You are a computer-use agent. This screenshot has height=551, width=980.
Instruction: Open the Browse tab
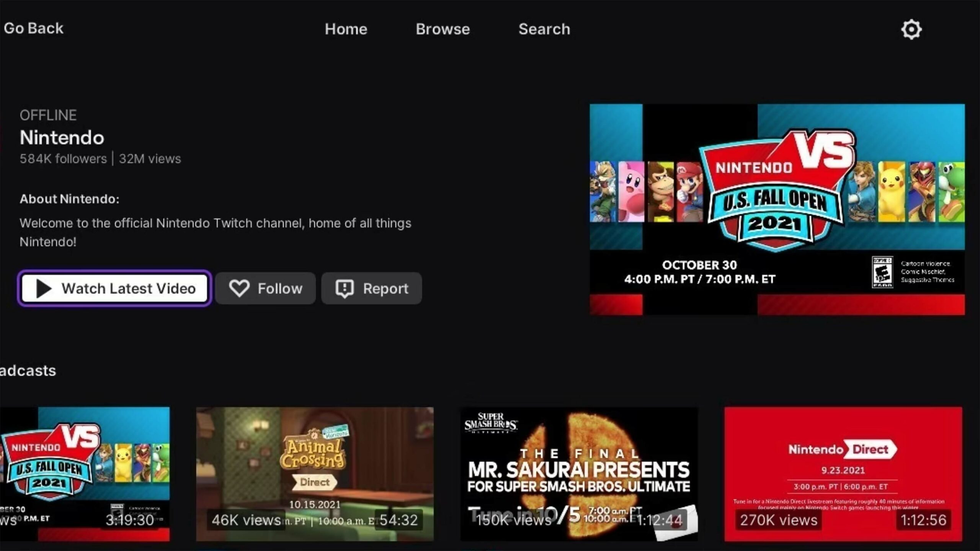(x=443, y=29)
